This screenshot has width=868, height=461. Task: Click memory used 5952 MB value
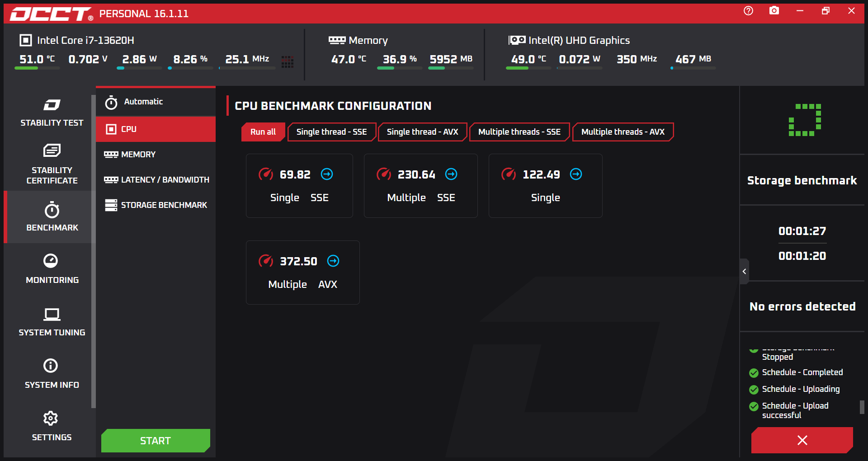(451, 59)
